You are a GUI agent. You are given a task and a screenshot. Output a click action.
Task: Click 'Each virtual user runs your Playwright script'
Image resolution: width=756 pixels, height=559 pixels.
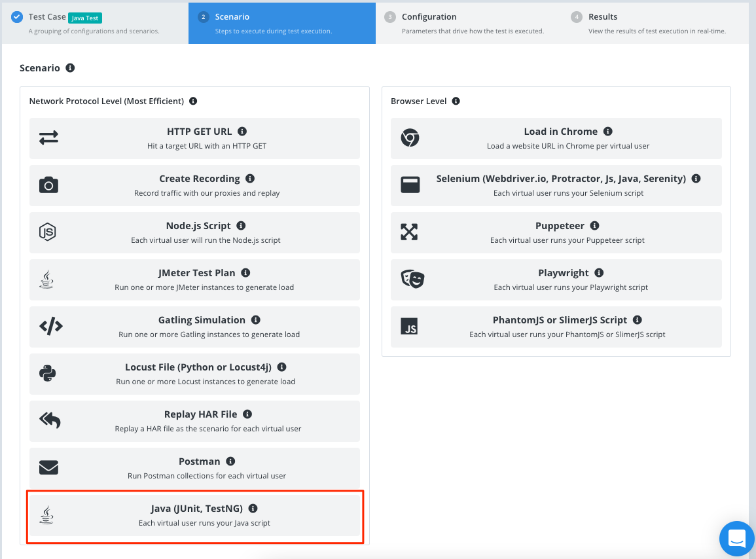(571, 287)
